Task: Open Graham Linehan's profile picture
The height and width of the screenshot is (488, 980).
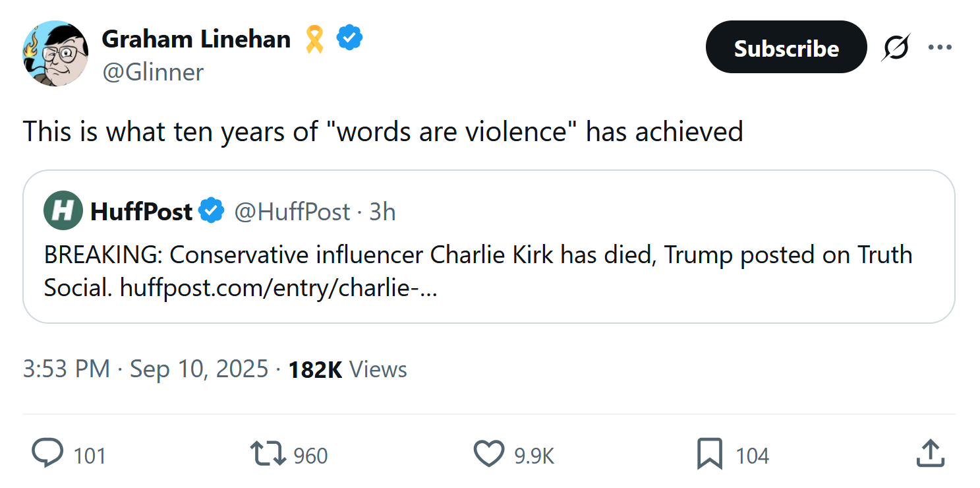Action: pos(55,53)
